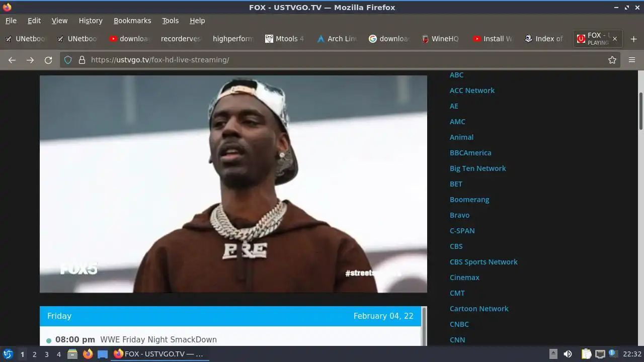
Task: Open the Edit menu
Action: pyautogui.click(x=34, y=21)
